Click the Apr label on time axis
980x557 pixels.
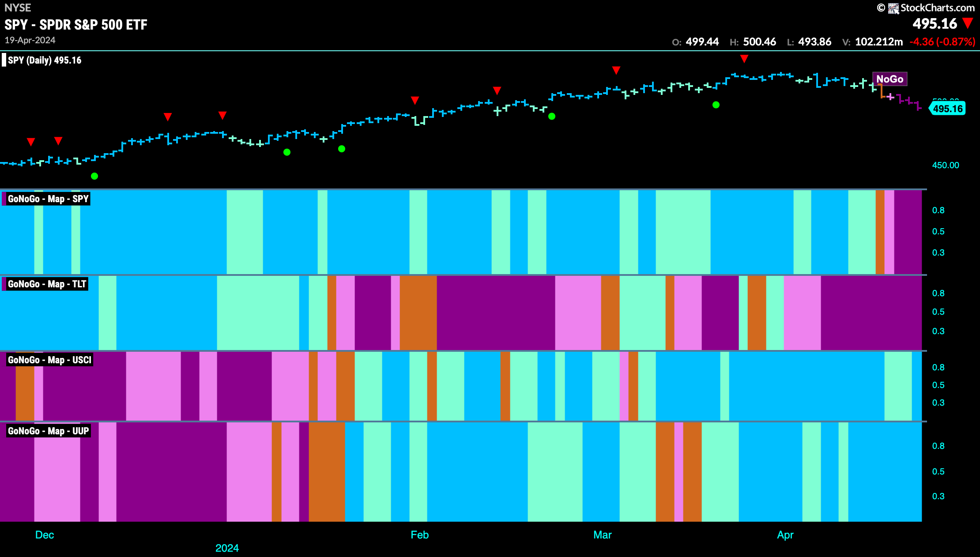(x=785, y=535)
